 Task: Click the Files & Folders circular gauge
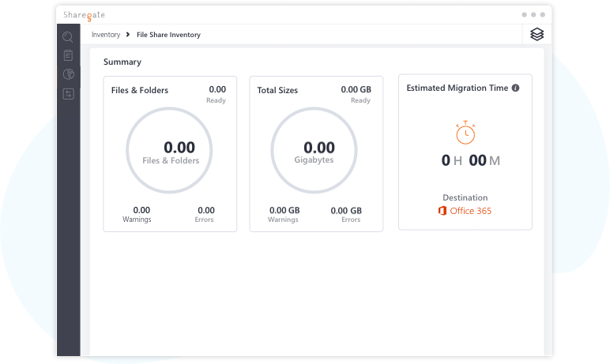[169, 151]
